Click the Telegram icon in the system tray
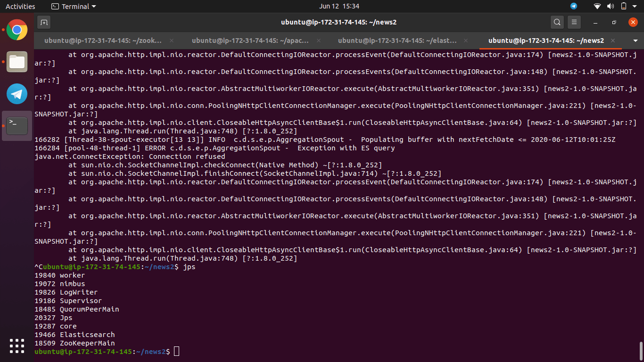644x362 pixels. tap(573, 6)
